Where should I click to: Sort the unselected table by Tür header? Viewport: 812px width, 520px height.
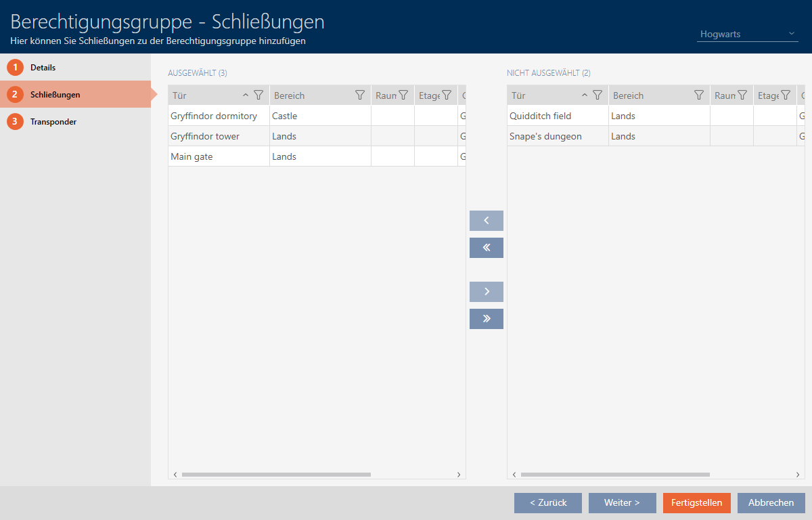point(541,95)
